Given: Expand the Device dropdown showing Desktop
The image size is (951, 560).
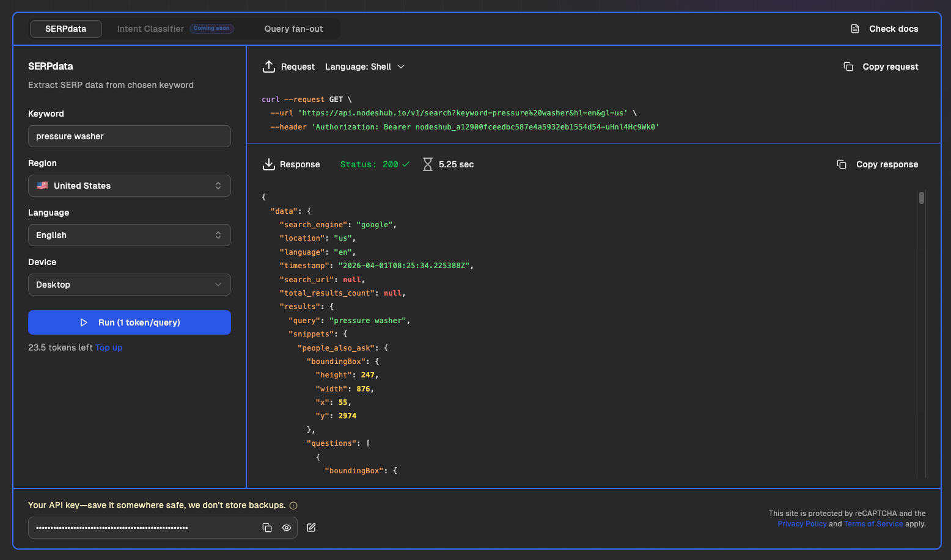Looking at the screenshot, I should (130, 285).
